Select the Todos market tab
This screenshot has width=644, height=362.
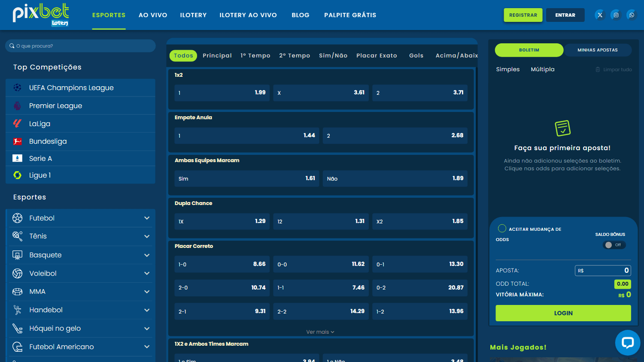183,56
